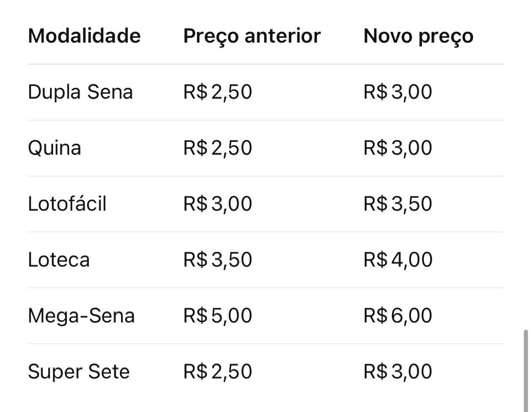Click the vertical scrollbar thumb on right edge

[526, 370]
